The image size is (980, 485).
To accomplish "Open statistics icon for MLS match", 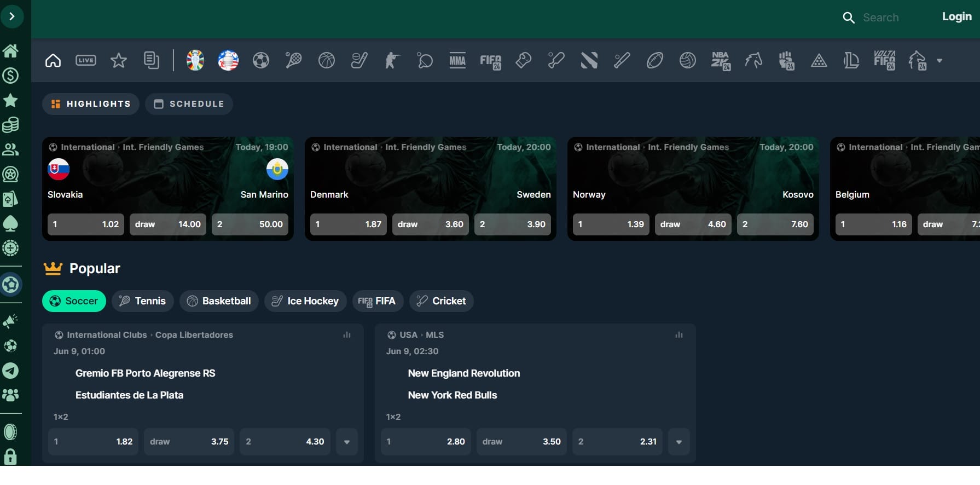I will (x=679, y=335).
